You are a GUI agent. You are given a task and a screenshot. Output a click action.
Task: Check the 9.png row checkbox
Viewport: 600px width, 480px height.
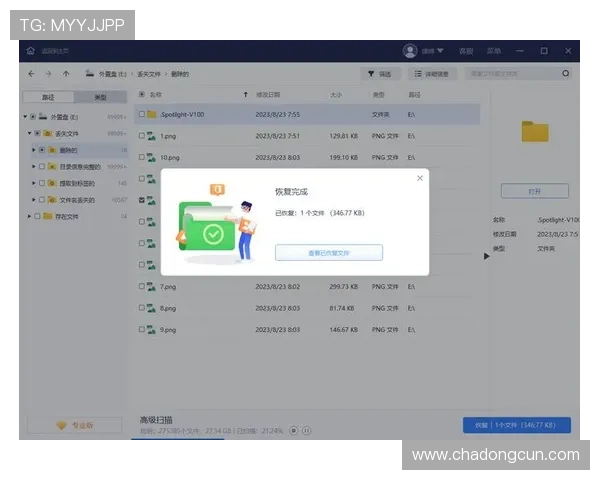coord(142,329)
